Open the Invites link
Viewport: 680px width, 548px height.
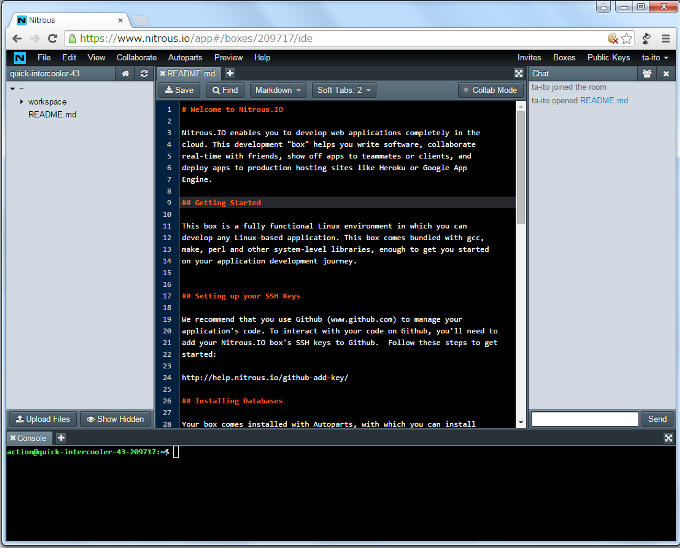(x=529, y=58)
